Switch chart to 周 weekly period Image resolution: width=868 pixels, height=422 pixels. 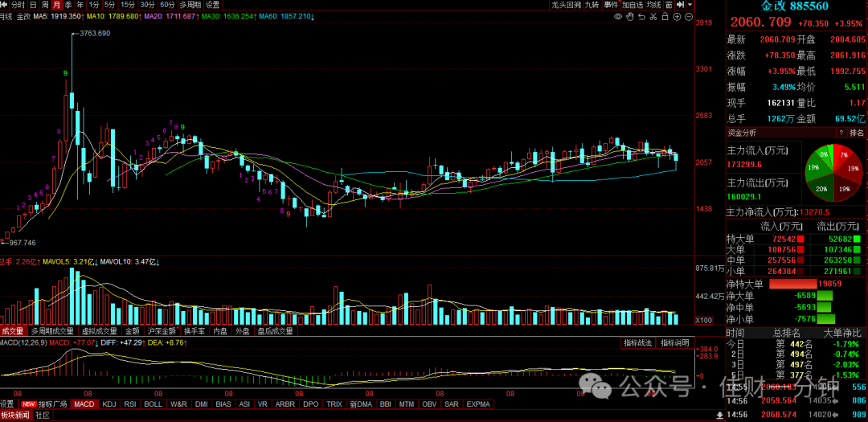(x=45, y=5)
